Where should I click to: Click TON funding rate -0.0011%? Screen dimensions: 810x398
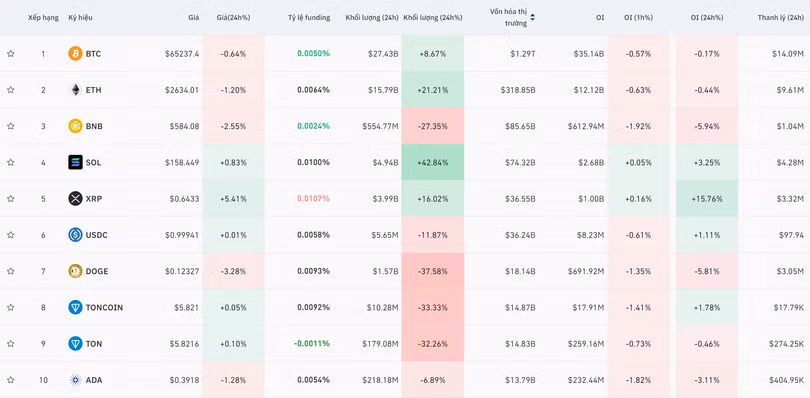[312, 344]
